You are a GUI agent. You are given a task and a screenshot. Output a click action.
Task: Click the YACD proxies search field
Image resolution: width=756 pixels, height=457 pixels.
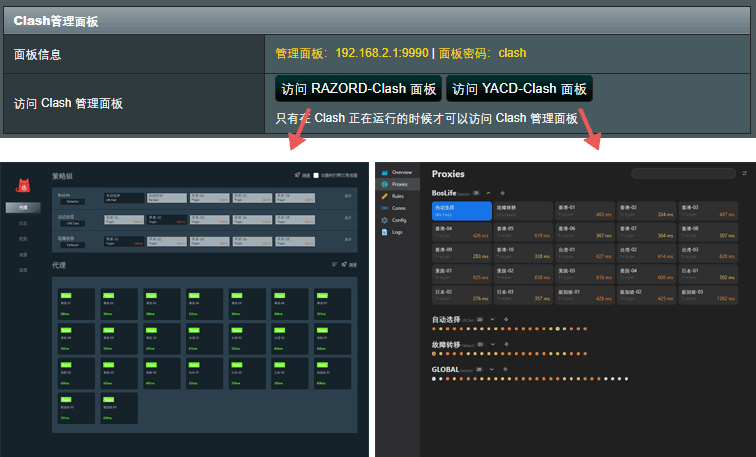pos(682,174)
